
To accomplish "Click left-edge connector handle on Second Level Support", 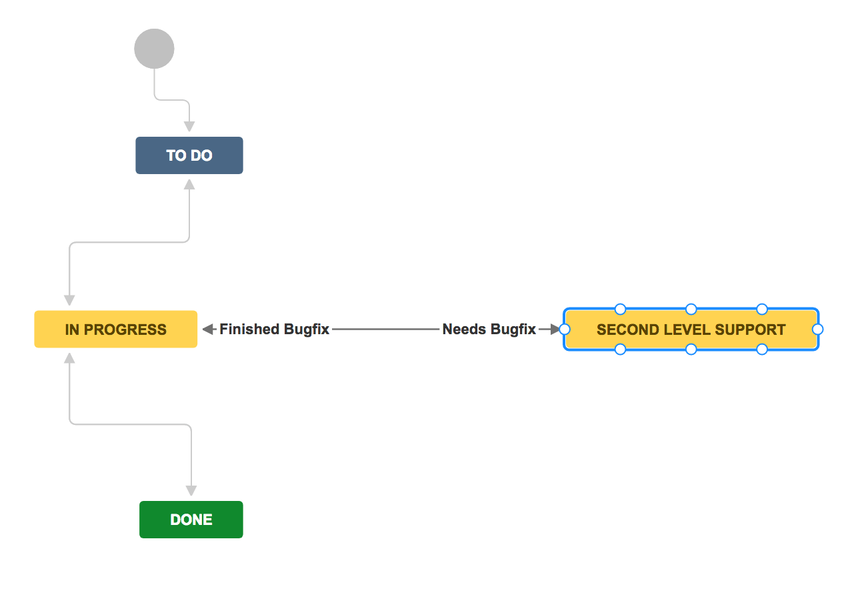I will 565,329.
